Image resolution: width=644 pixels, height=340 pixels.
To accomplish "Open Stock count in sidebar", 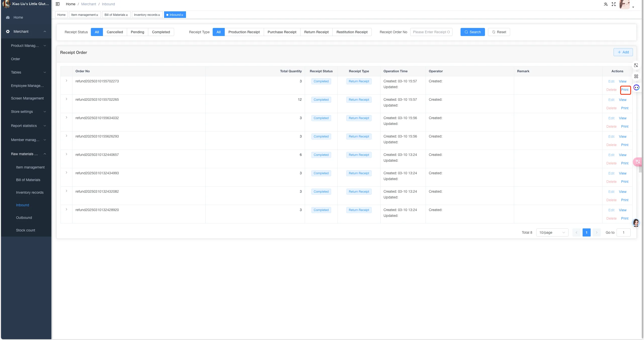I will (x=26, y=230).
